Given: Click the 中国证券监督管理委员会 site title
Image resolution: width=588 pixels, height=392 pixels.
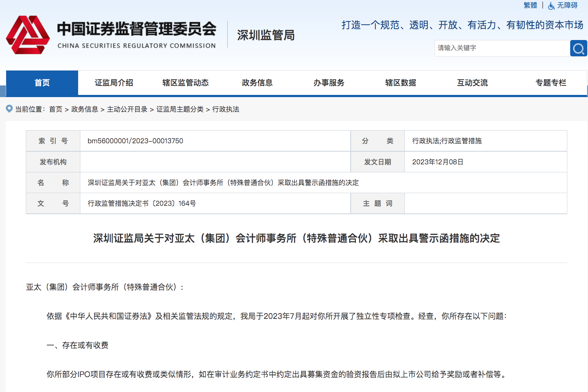Looking at the screenshot, I should pos(137,29).
